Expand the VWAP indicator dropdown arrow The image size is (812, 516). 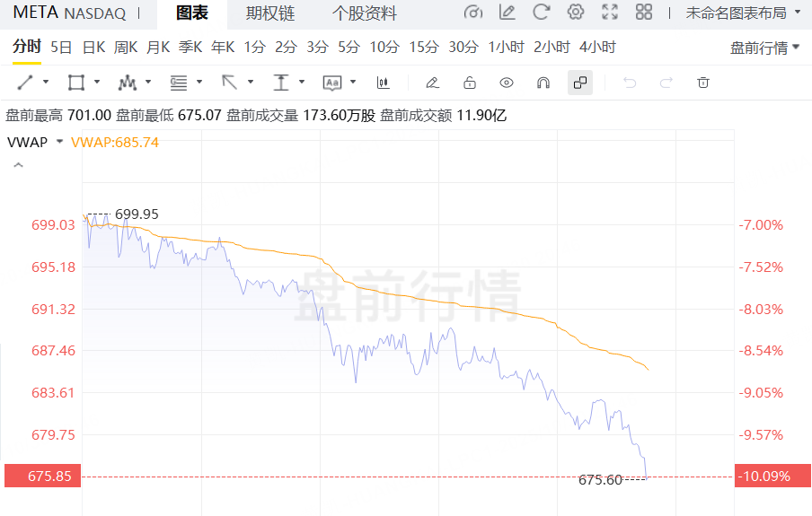coord(59,142)
